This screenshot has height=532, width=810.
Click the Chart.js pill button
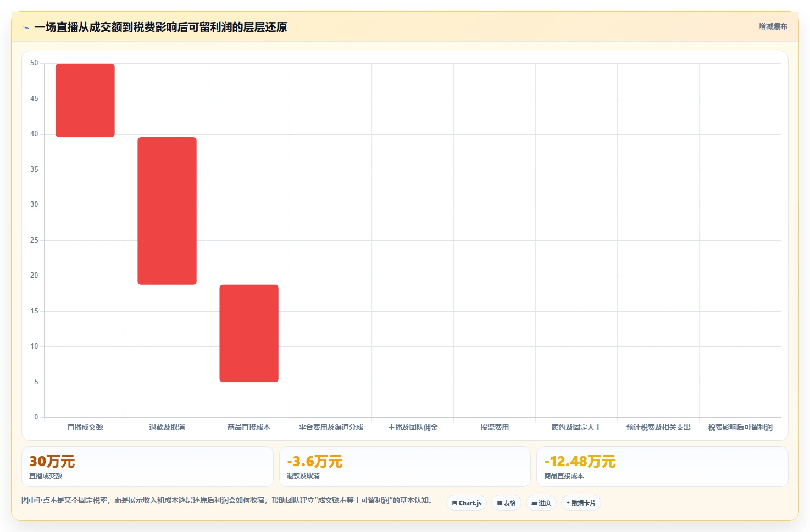point(467,503)
